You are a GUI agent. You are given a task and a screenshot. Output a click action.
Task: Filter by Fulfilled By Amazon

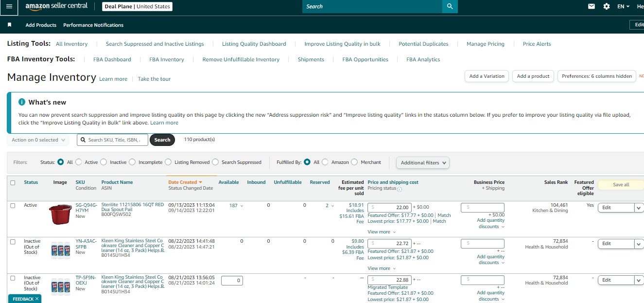click(325, 162)
